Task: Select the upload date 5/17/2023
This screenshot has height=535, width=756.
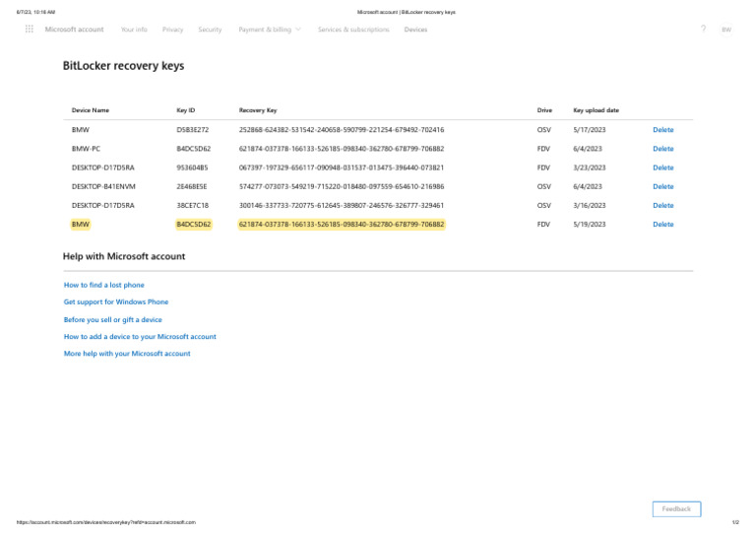Action: tap(590, 130)
